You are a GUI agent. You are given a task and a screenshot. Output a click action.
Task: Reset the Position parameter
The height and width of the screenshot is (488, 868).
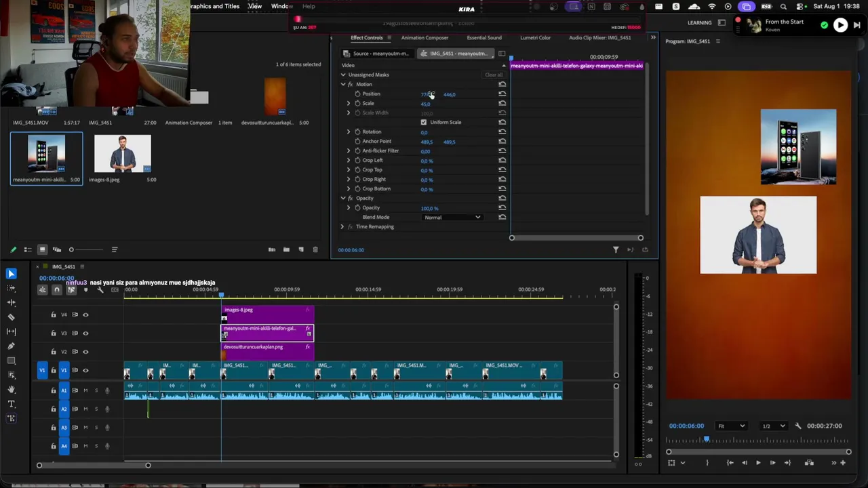502,94
